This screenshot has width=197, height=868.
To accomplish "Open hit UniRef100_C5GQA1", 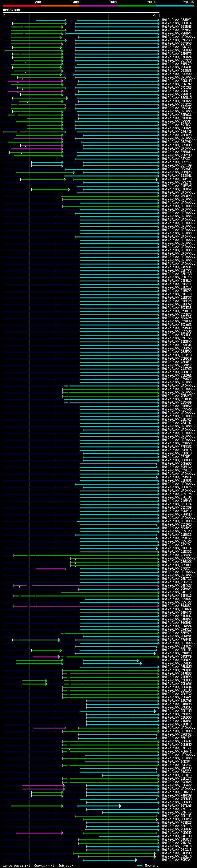I will click(x=177, y=670).
